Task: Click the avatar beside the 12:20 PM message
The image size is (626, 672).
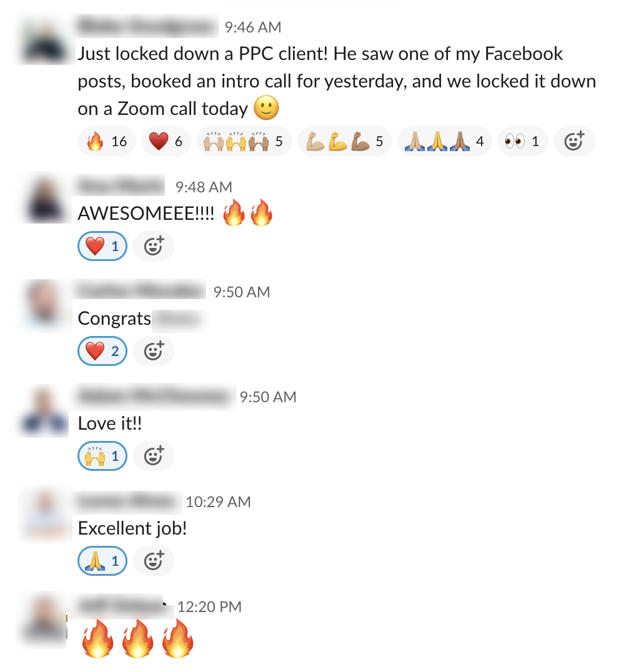Action: click(x=43, y=621)
